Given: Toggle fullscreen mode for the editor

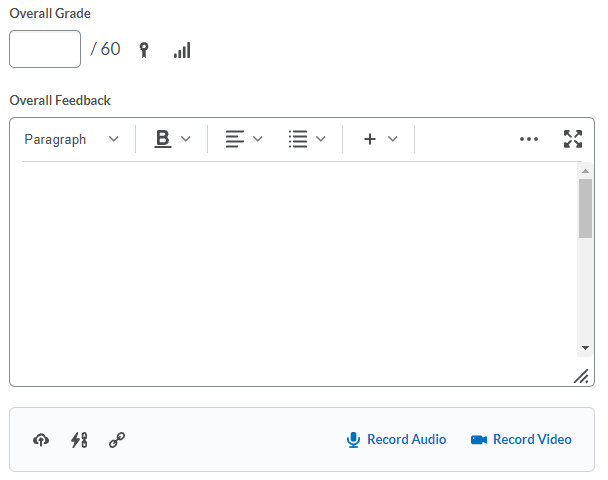Looking at the screenshot, I should [572, 139].
